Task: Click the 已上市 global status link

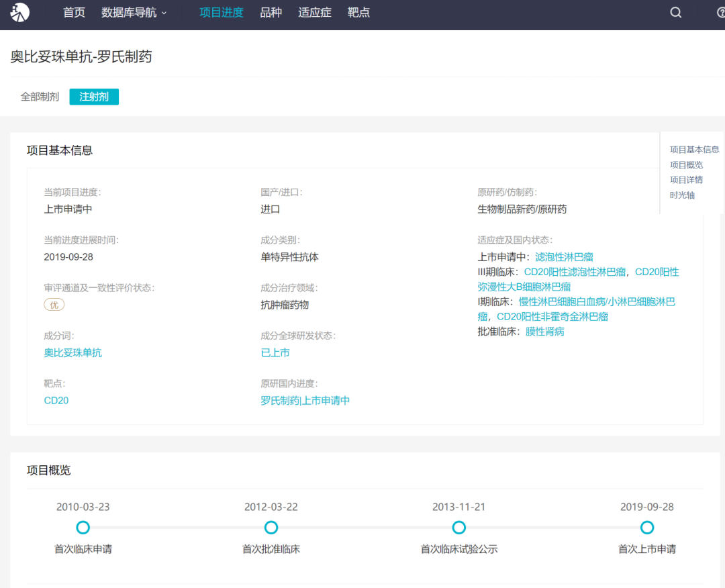Action: pos(275,352)
